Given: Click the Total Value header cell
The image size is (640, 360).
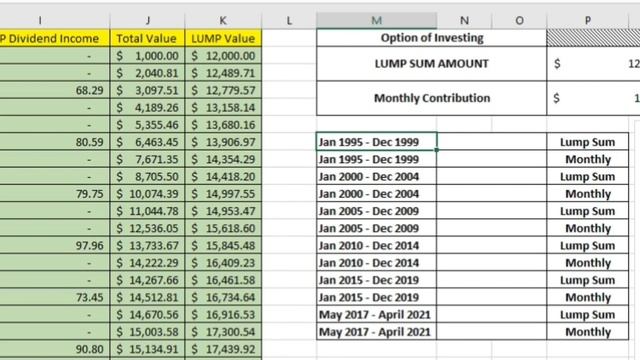Looking at the screenshot, I should click(x=147, y=38).
